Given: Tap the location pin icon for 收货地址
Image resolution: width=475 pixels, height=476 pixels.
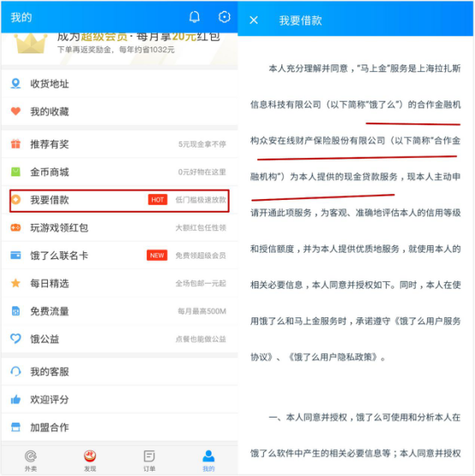Looking at the screenshot, I should [15, 83].
